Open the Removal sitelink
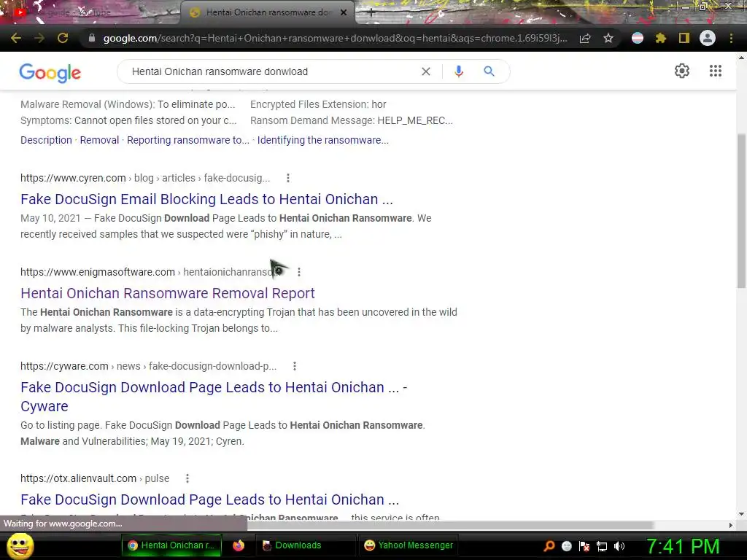This screenshot has width=747, height=560. (99, 140)
